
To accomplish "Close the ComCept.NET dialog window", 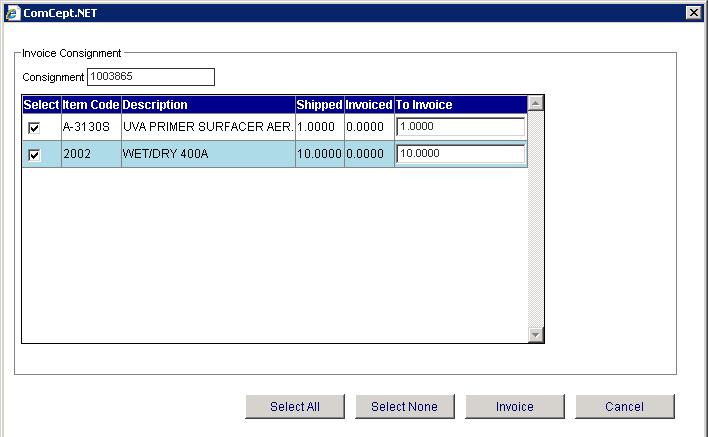I will coord(693,11).
